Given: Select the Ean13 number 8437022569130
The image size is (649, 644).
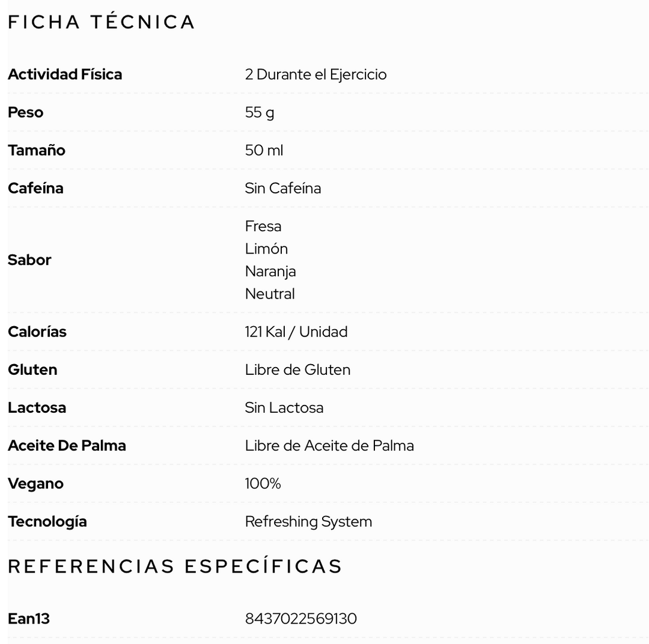Looking at the screenshot, I should point(300,619).
